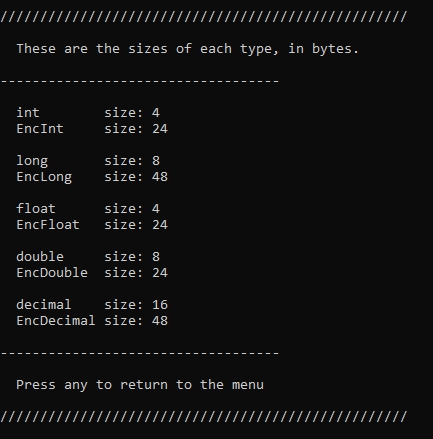Click the double type label
The height and width of the screenshot is (439, 433).
click(40, 257)
